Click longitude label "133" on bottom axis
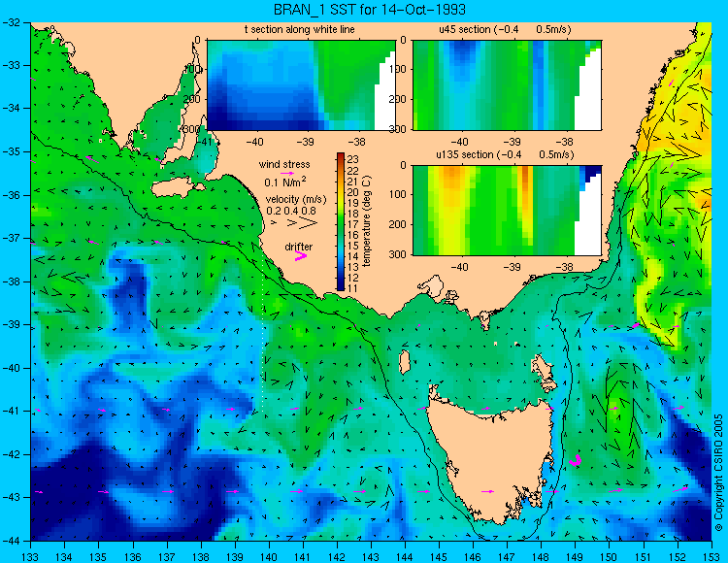This screenshot has width=728, height=563. [x=30, y=556]
